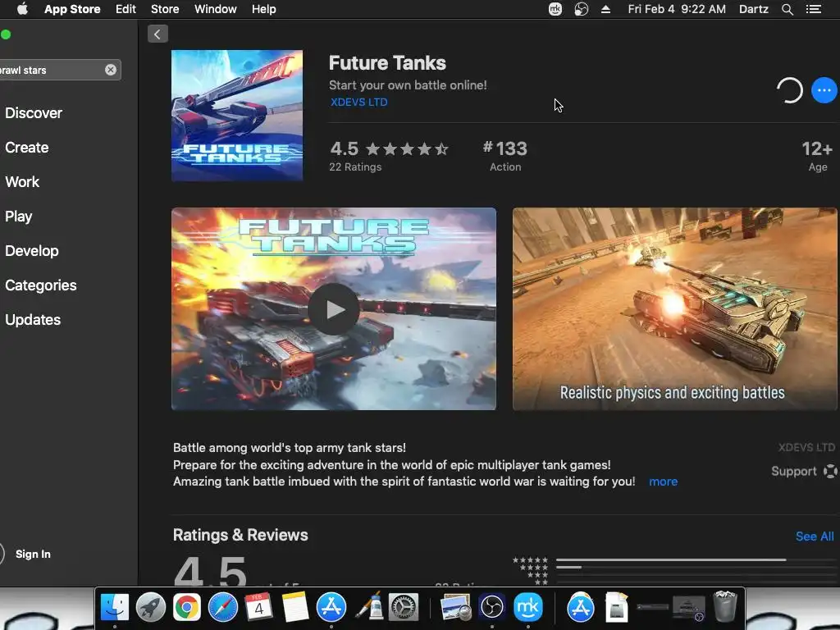This screenshot has height=630, width=840.
Task: Click Sign In at sidebar bottom
Action: (33, 554)
